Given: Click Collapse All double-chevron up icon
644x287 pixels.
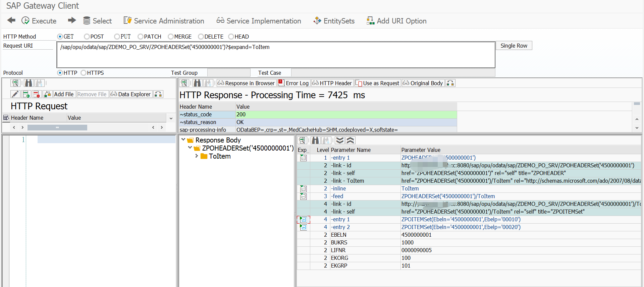Looking at the screenshot, I should click(351, 140).
